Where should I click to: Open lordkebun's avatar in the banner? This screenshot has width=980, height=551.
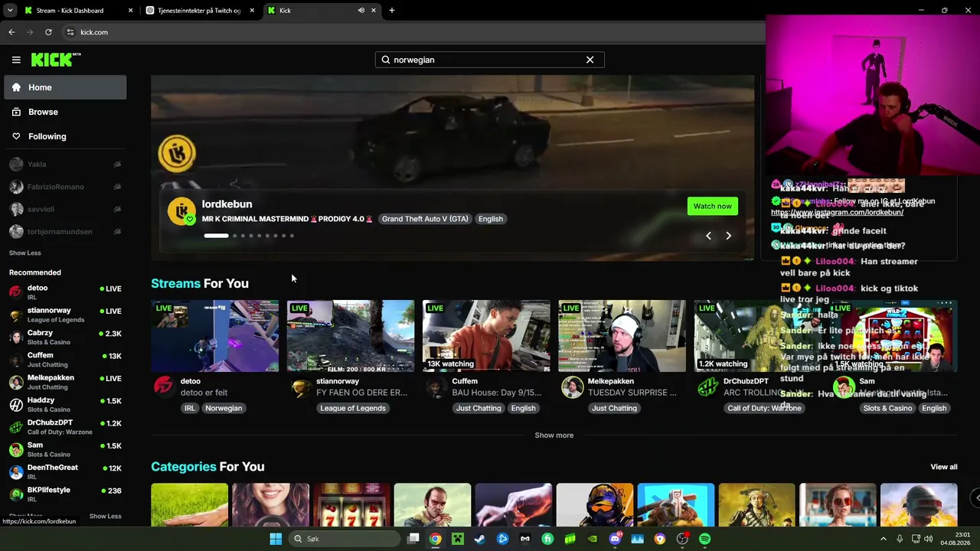pos(181,212)
